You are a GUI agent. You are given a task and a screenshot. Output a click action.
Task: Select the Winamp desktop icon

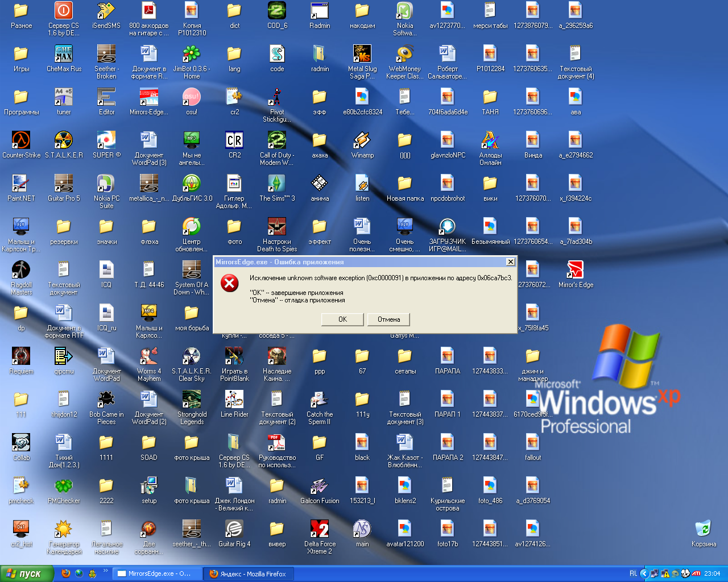click(x=362, y=144)
